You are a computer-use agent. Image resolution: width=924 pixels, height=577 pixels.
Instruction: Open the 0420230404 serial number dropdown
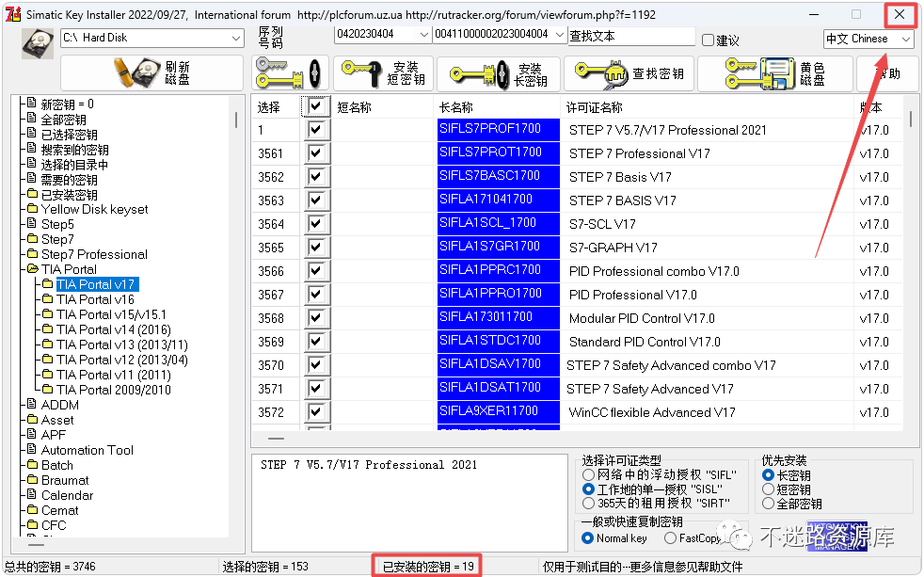[423, 35]
